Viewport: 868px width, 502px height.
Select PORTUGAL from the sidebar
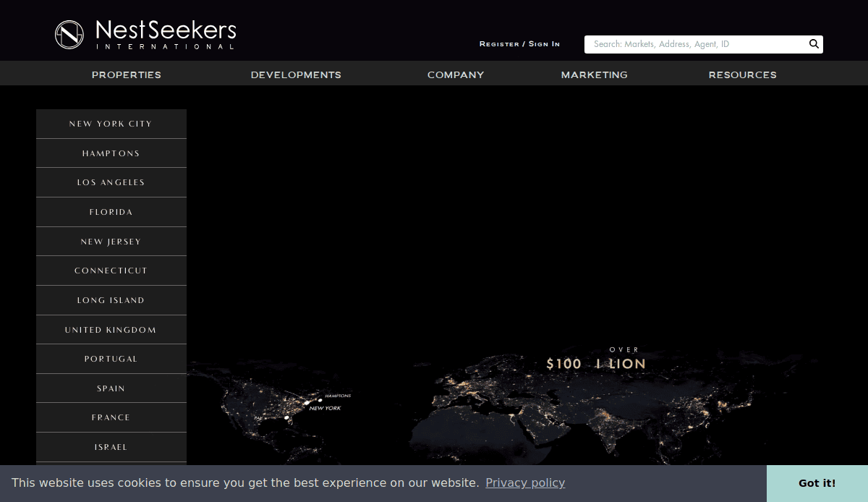pyautogui.click(x=111, y=359)
